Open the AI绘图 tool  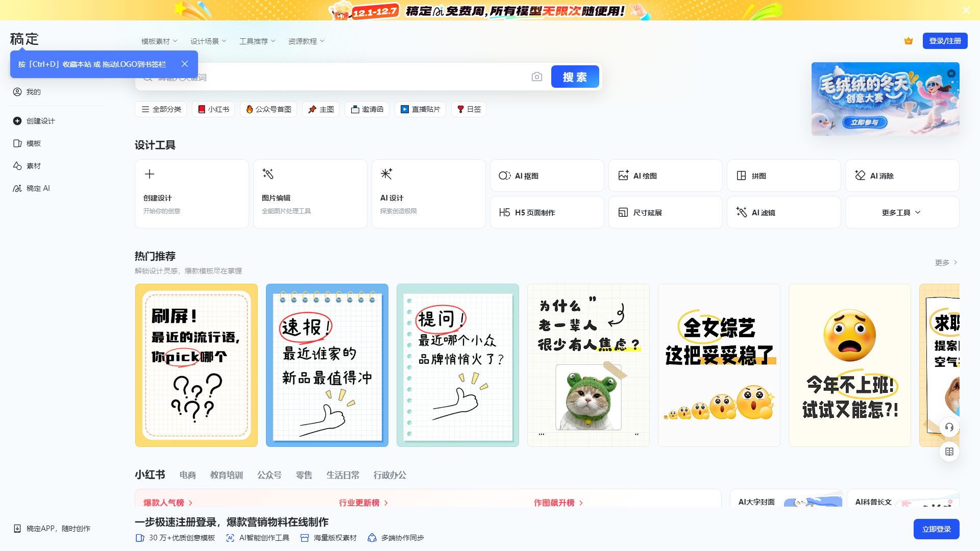click(665, 175)
